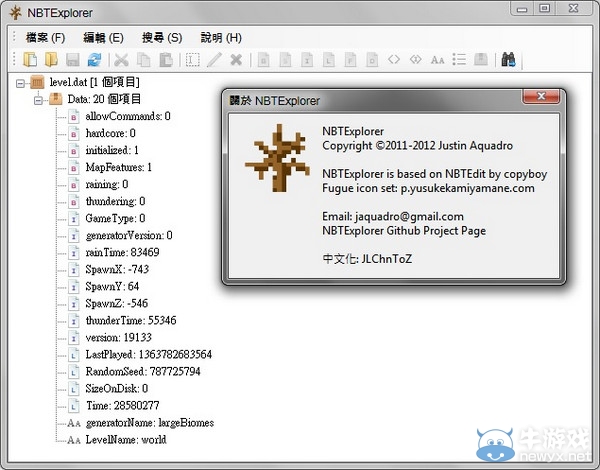The image size is (600, 470).
Task: Select the Time: 28580277 tag
Action: click(122, 406)
